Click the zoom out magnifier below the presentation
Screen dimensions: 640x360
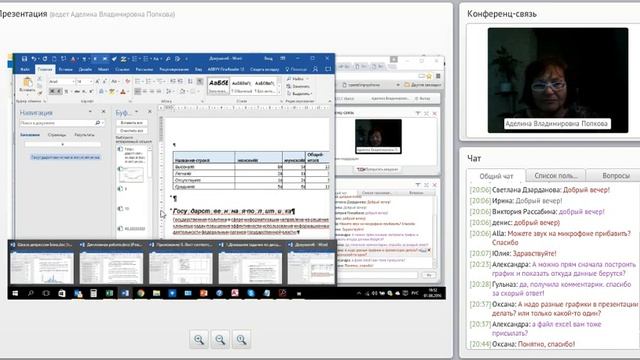(x=220, y=339)
